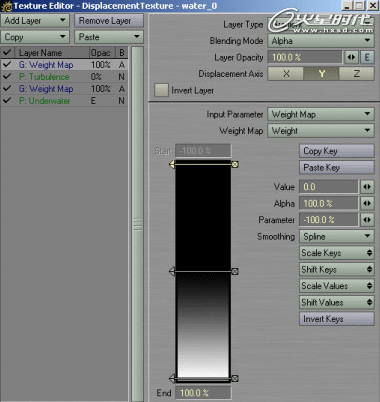Open the Weight Map dropdown

point(321,131)
